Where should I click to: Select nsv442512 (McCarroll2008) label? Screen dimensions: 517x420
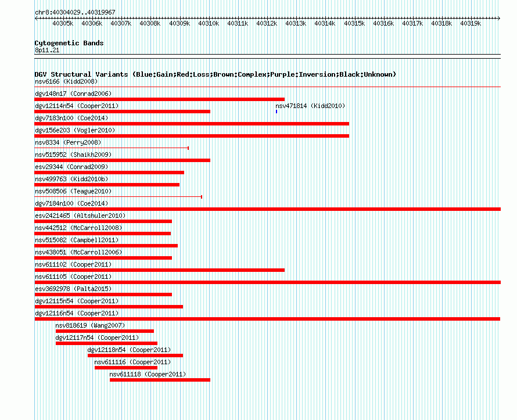(78, 228)
